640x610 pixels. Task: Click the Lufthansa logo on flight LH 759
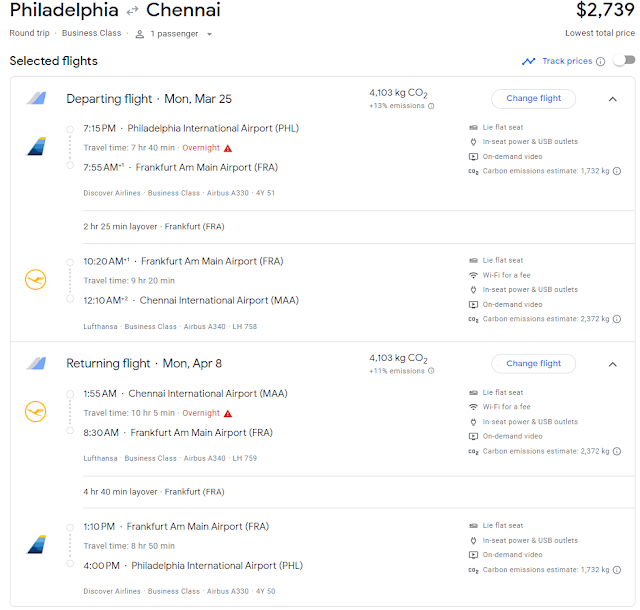tap(36, 412)
